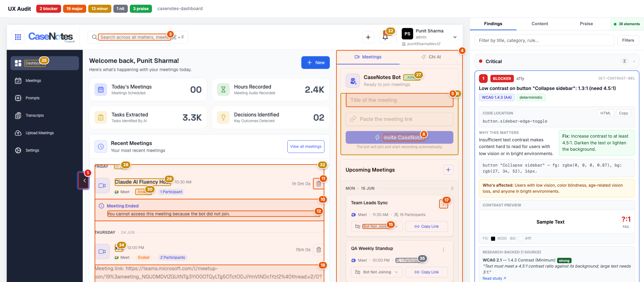Click the blue New button
Screen dimensions: 644x282
click(315, 63)
